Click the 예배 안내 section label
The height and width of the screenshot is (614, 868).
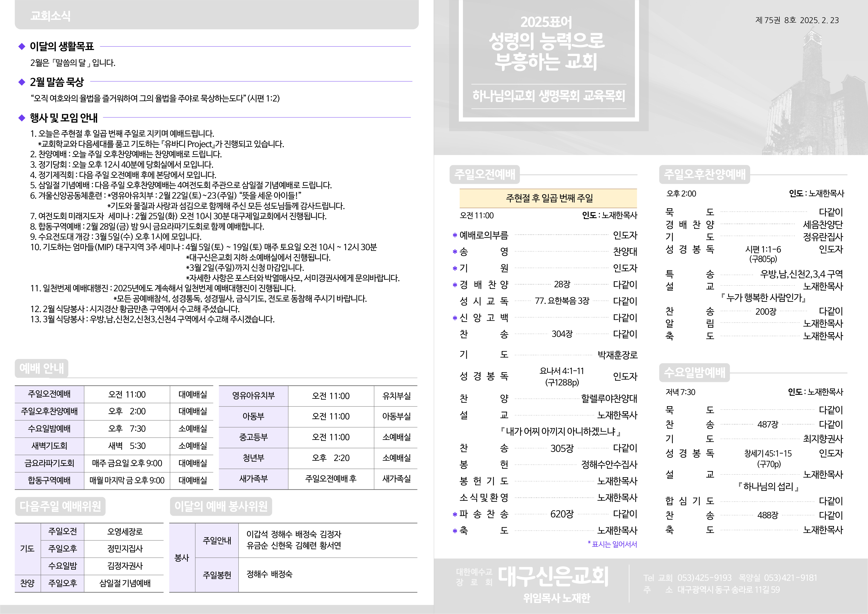point(42,368)
